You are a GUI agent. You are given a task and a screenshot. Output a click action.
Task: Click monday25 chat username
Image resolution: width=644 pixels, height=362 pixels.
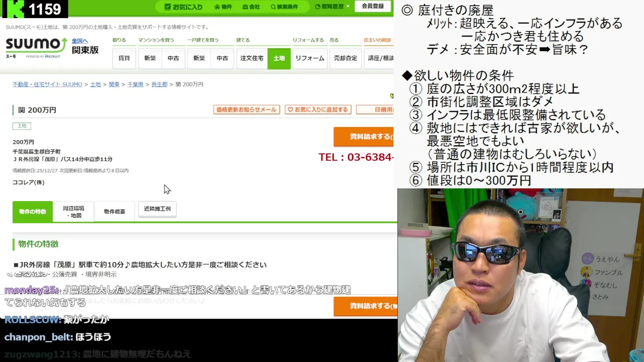pyautogui.click(x=31, y=290)
